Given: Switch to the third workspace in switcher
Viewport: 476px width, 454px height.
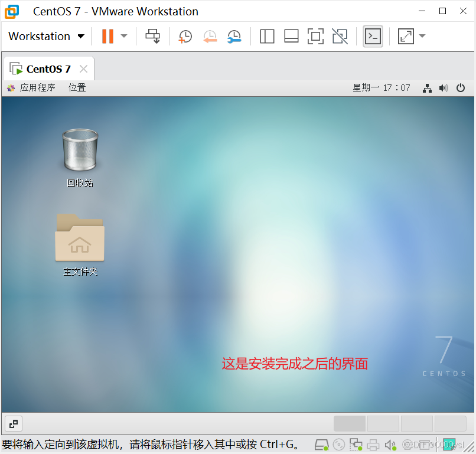Looking at the screenshot, I should 417,424.
